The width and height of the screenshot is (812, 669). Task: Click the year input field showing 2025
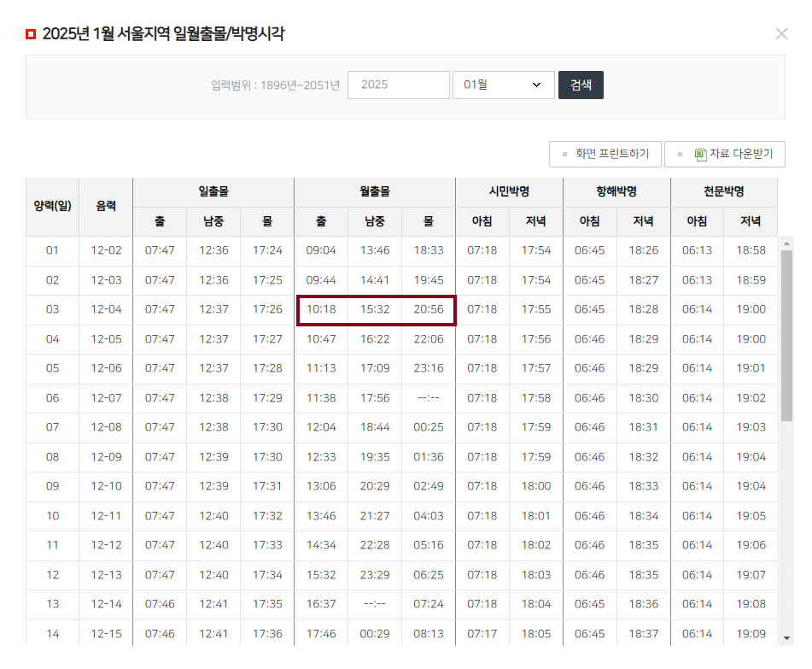398,85
